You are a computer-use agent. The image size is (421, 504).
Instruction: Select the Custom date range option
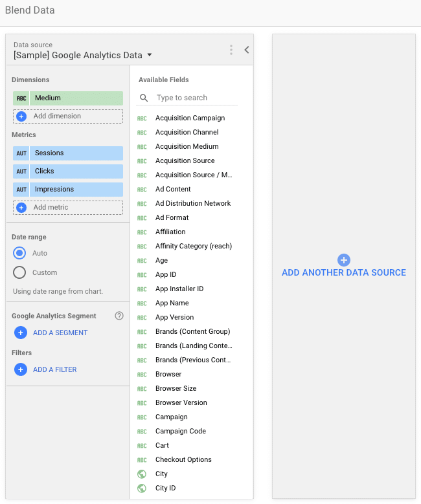click(19, 272)
